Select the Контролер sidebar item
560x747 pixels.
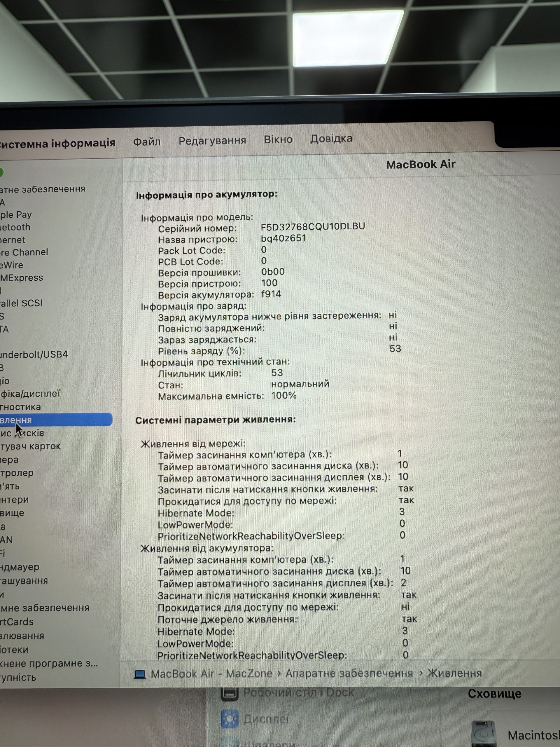click(x=17, y=473)
